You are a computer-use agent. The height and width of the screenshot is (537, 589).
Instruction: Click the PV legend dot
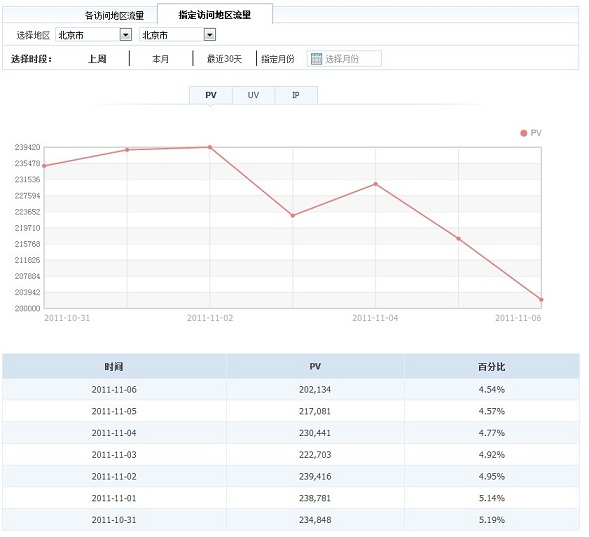tap(523, 133)
